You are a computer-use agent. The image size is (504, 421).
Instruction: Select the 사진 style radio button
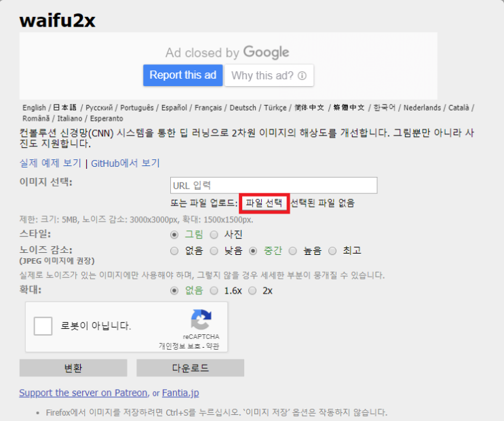point(214,235)
